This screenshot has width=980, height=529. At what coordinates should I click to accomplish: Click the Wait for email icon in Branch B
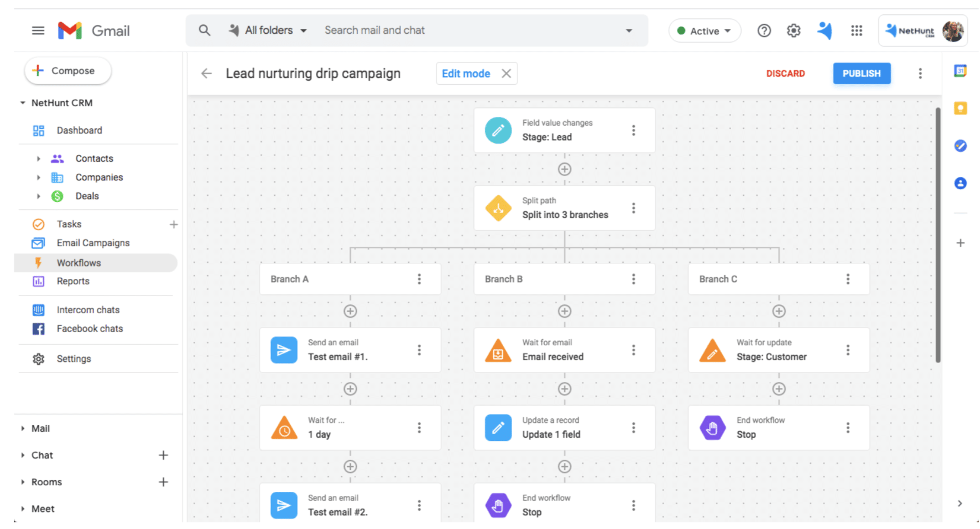click(x=498, y=350)
